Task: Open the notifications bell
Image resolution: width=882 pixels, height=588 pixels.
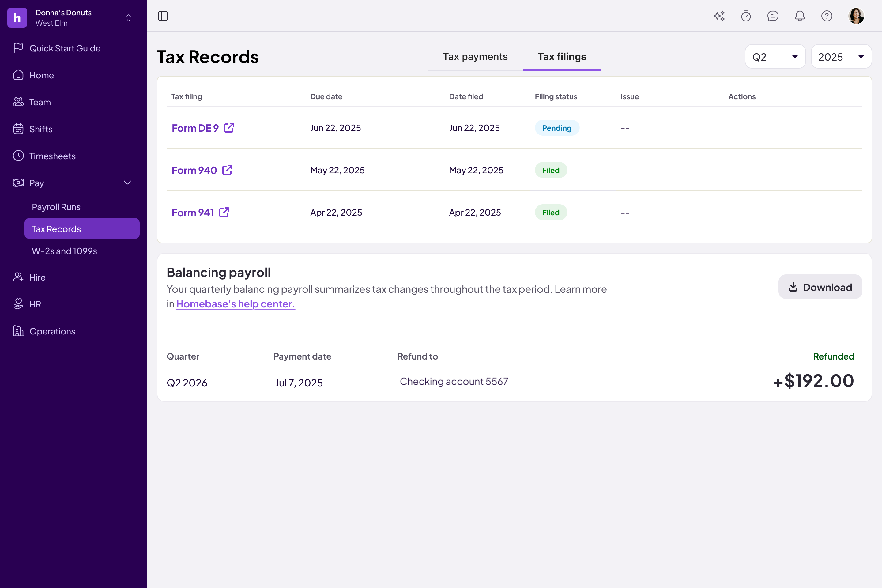Action: (x=800, y=16)
